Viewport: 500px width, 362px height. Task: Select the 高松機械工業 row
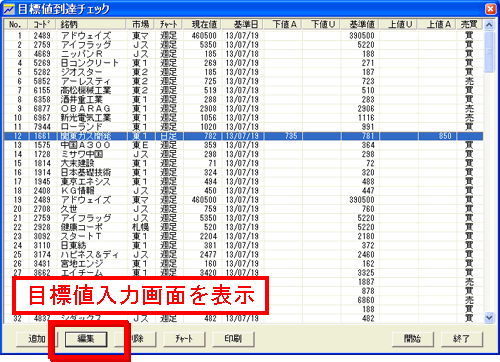(x=244, y=90)
